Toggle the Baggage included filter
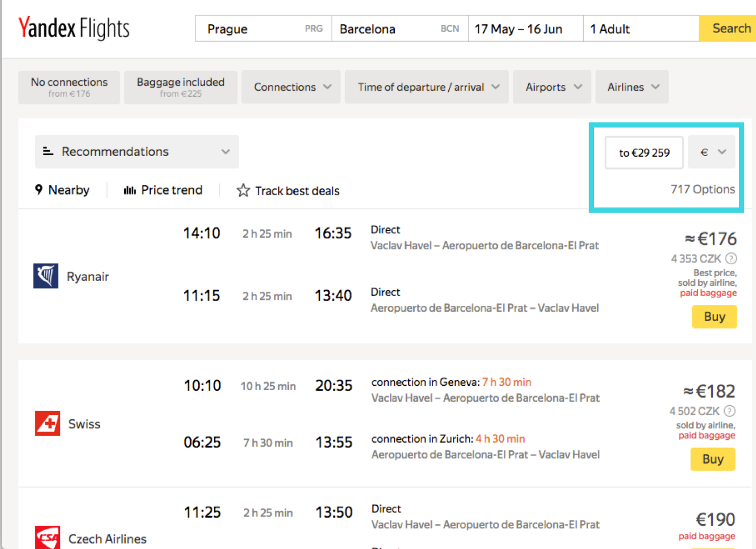 point(180,87)
